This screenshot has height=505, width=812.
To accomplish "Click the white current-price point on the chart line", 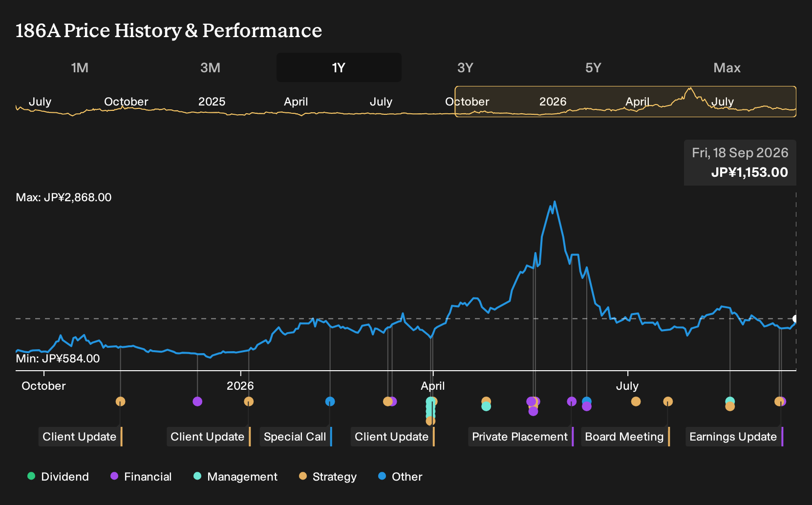I will click(796, 318).
